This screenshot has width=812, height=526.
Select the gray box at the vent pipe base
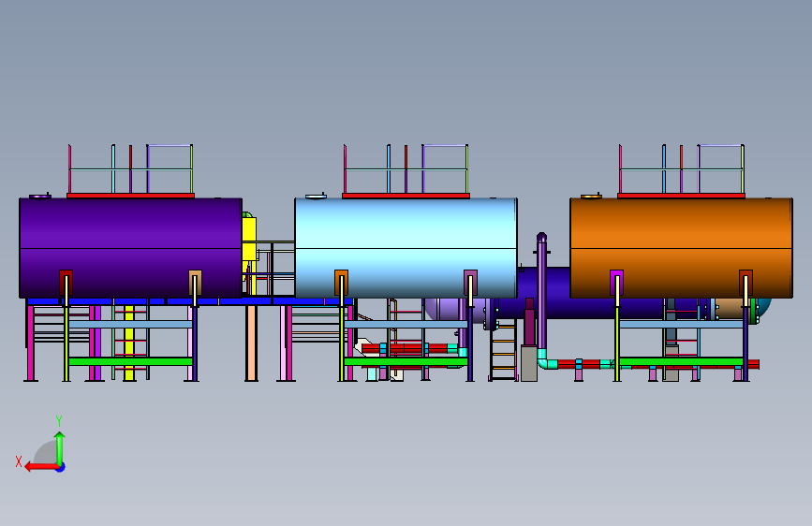coord(529,363)
